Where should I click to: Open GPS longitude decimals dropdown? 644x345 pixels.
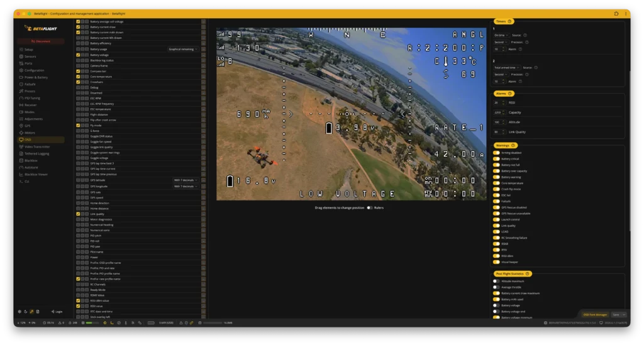186,186
